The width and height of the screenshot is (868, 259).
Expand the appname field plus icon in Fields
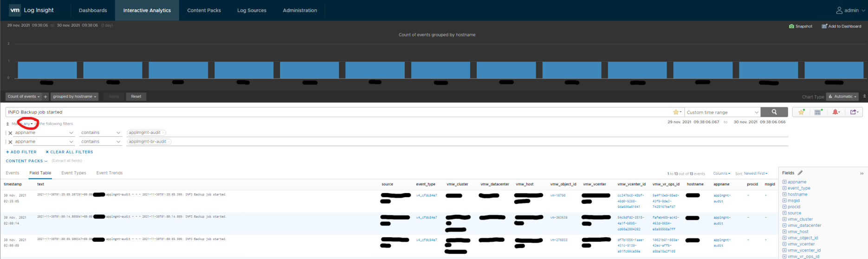tap(784, 182)
